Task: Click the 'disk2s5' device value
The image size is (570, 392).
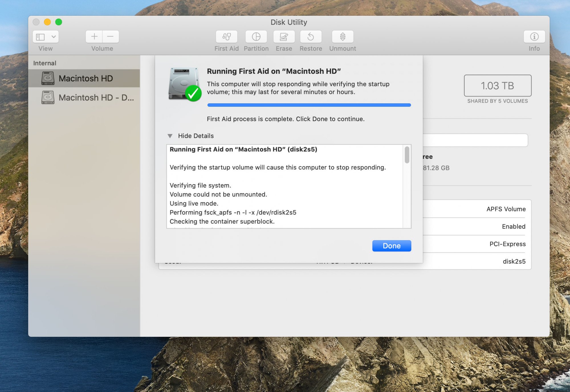Action: pos(514,261)
